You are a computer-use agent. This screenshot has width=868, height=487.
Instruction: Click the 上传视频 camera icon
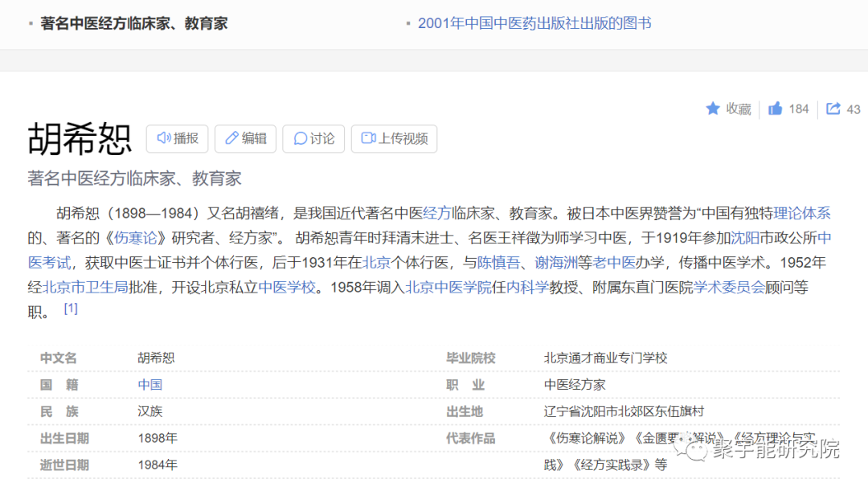367,138
